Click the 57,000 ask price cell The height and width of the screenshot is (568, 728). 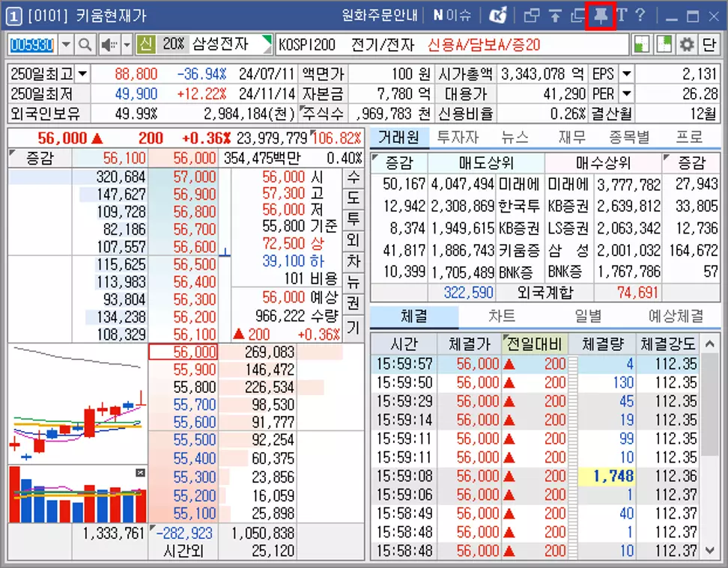(x=183, y=177)
